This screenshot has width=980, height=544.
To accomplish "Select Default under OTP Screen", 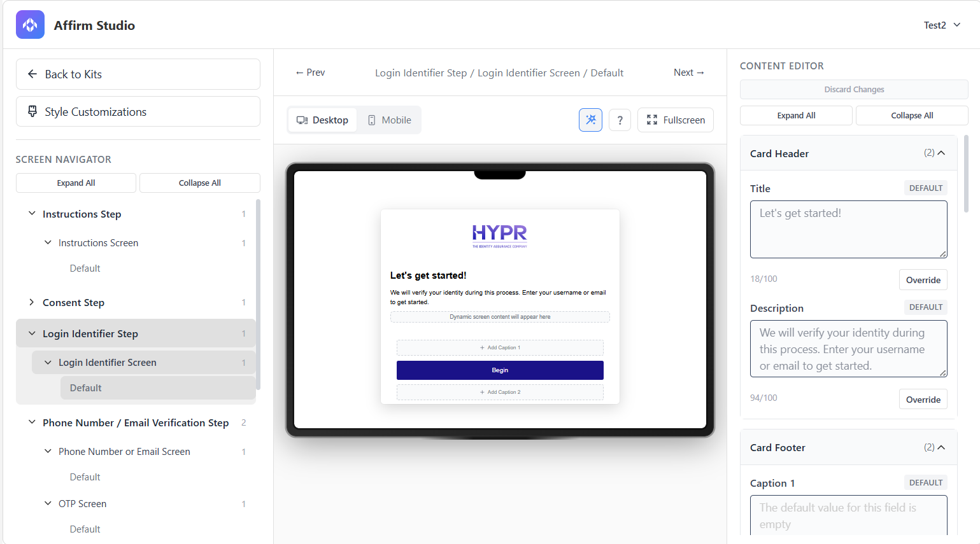I will click(x=85, y=529).
